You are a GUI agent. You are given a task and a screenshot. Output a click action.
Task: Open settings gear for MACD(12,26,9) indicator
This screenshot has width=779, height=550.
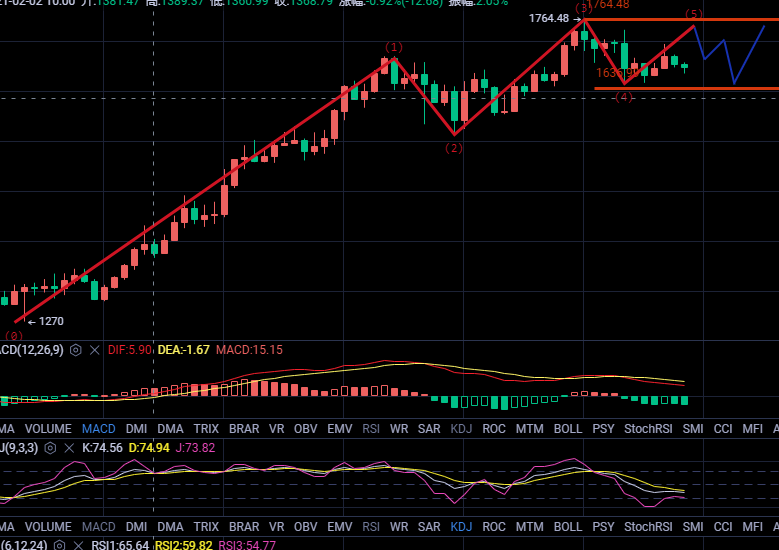75,350
